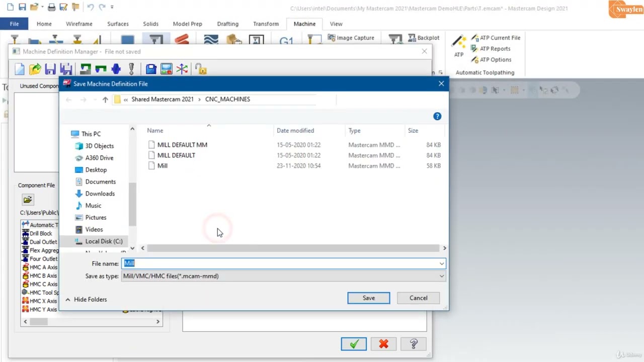
Task: Select Drill Block in the component list
Action: pos(40,233)
